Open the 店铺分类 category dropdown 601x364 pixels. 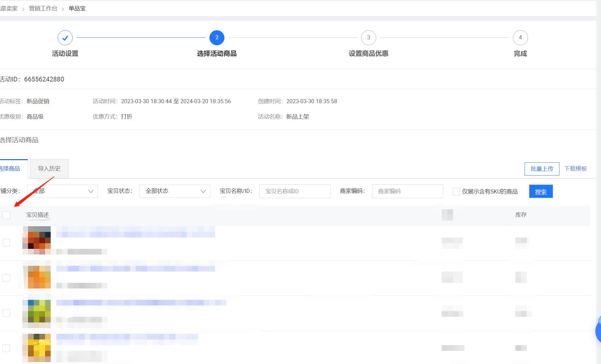pyautogui.click(x=62, y=191)
